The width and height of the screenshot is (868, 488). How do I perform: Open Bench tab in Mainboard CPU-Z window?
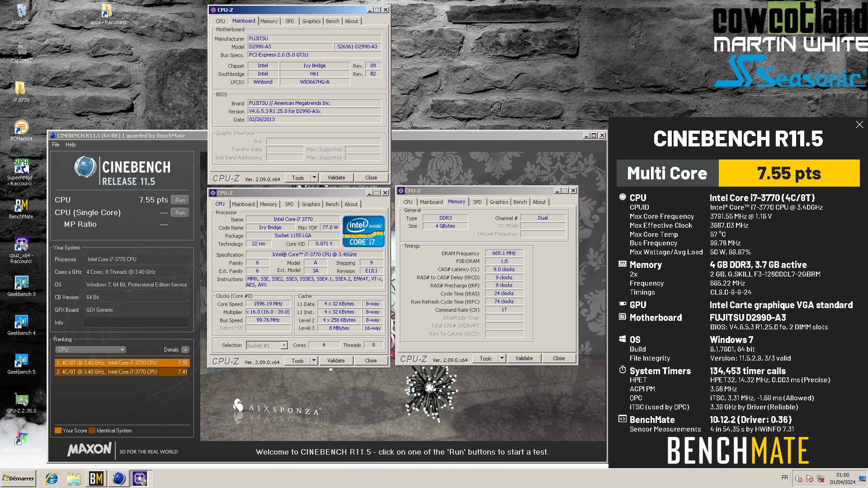333,21
